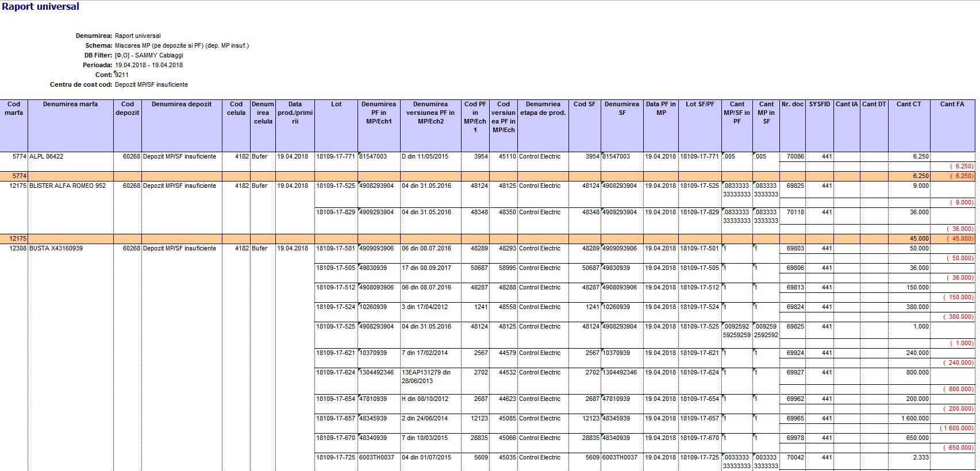The width and height of the screenshot is (980, 471).
Task: Click the Cont value 9211
Action: pos(122,75)
